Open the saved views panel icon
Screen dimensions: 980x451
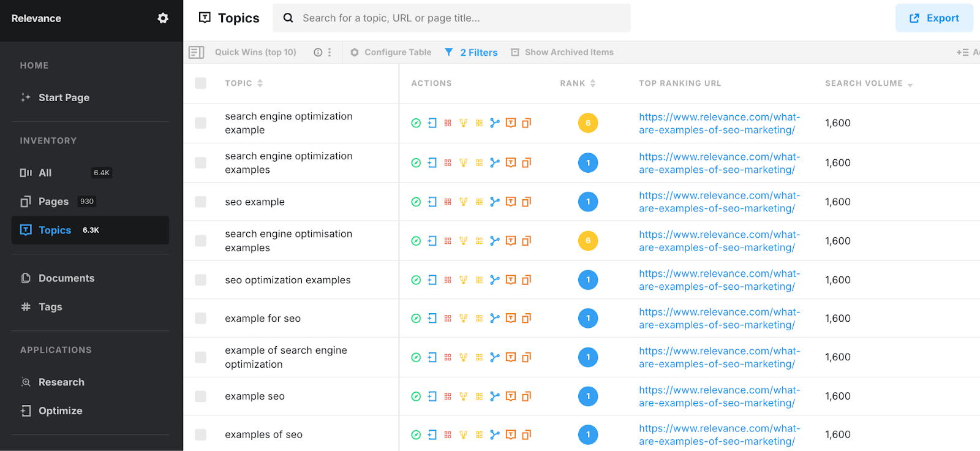pos(197,53)
